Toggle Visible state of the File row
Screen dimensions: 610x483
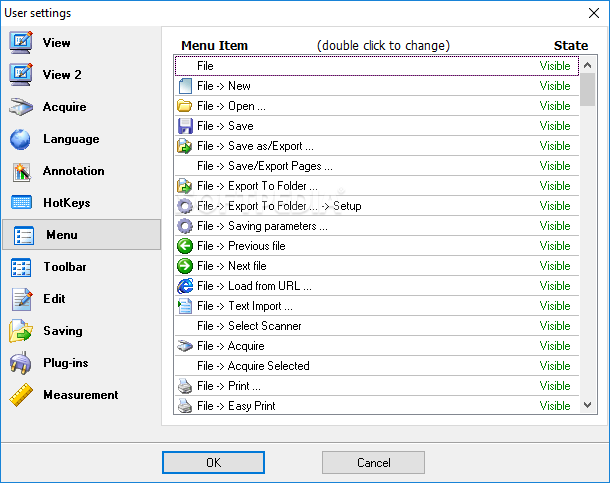click(x=555, y=66)
